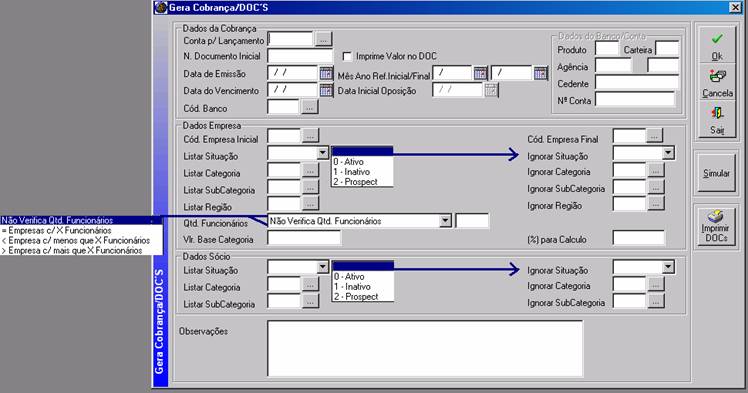Click the Vlr. Base Categoria field
This screenshot has width=748, height=393.
point(304,238)
